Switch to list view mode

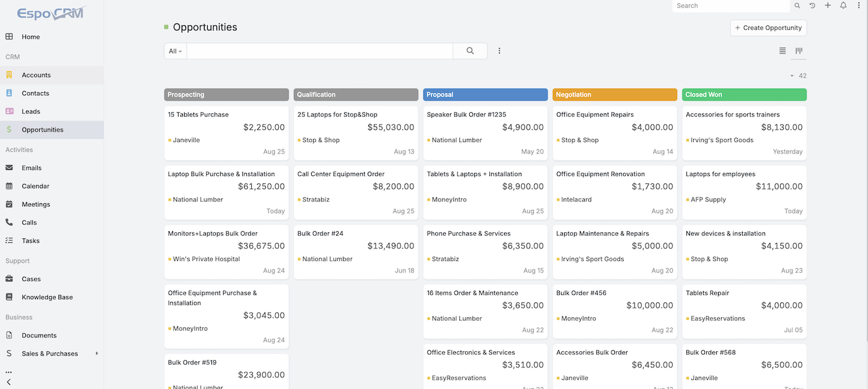782,51
